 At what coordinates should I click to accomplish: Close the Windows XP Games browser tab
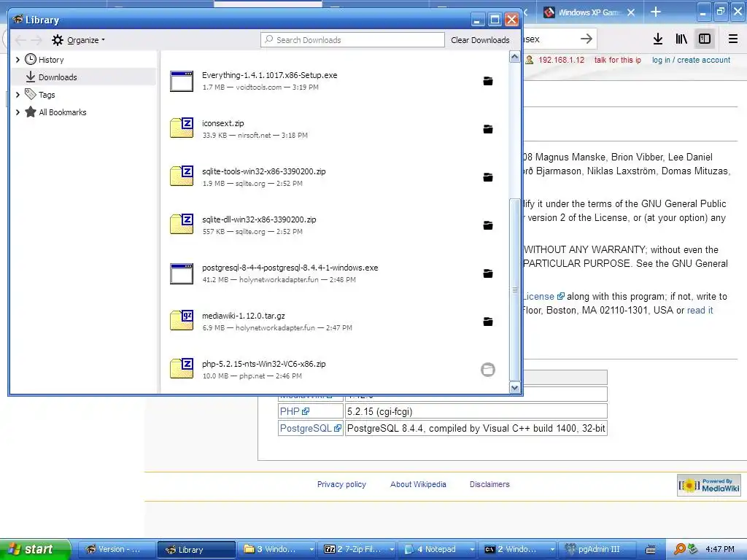click(631, 12)
